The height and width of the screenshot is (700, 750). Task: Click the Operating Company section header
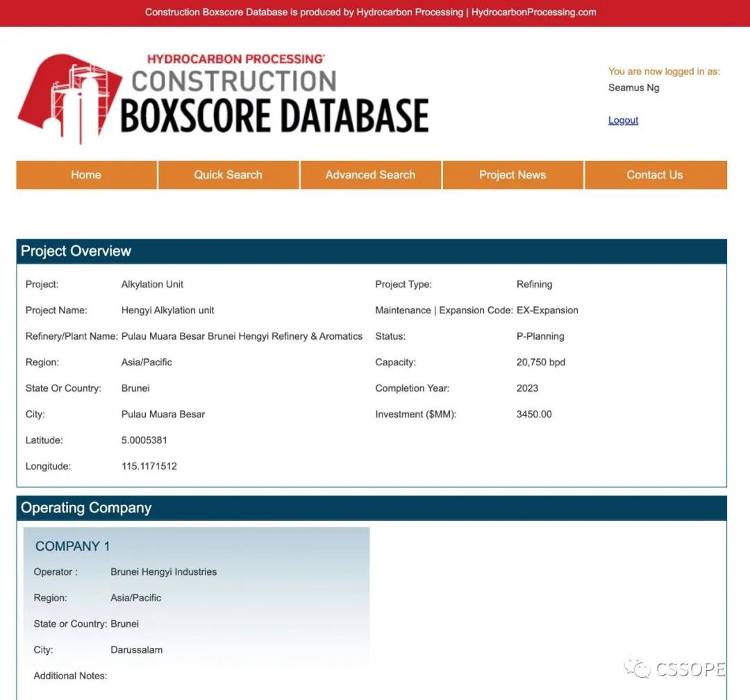click(86, 508)
